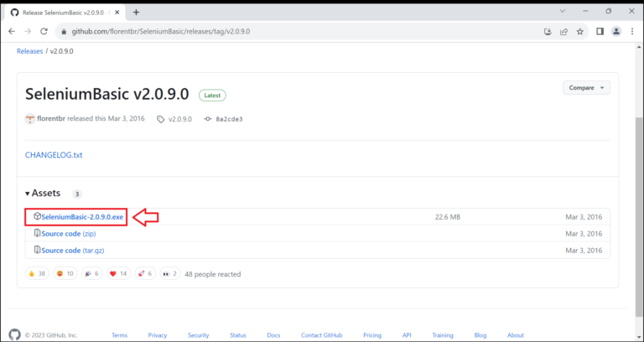Click the tada reaction with 6
Screen dimensions: 644x342
91,273
